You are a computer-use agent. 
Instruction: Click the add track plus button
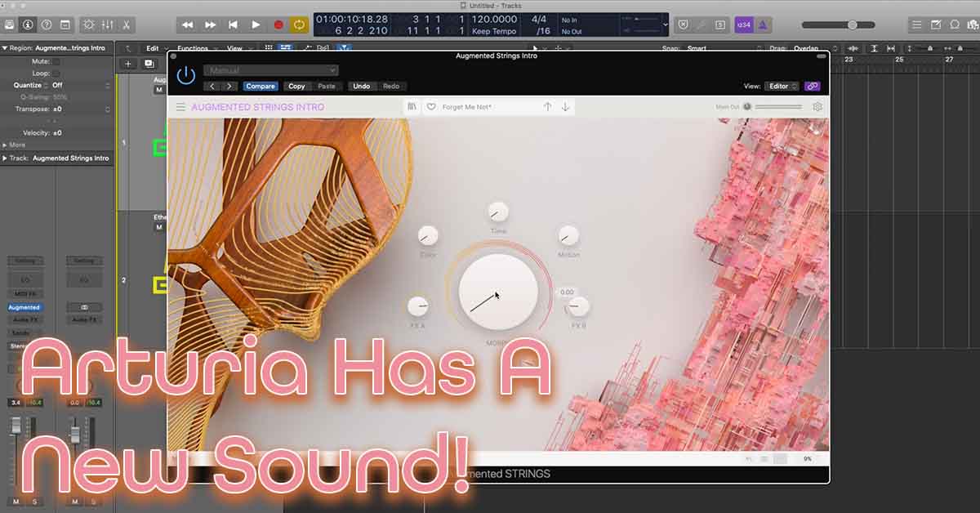click(127, 64)
